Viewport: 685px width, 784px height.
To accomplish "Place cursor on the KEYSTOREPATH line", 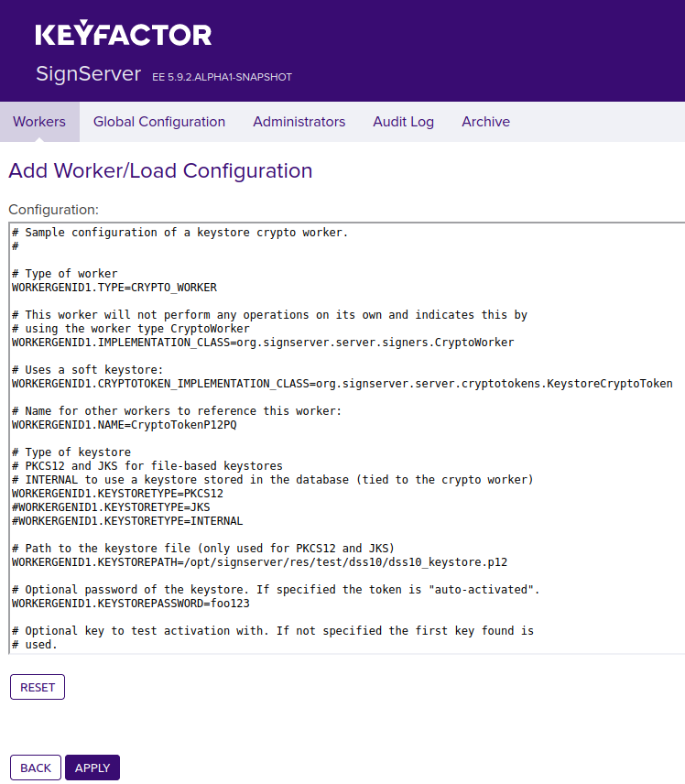I will [259, 562].
